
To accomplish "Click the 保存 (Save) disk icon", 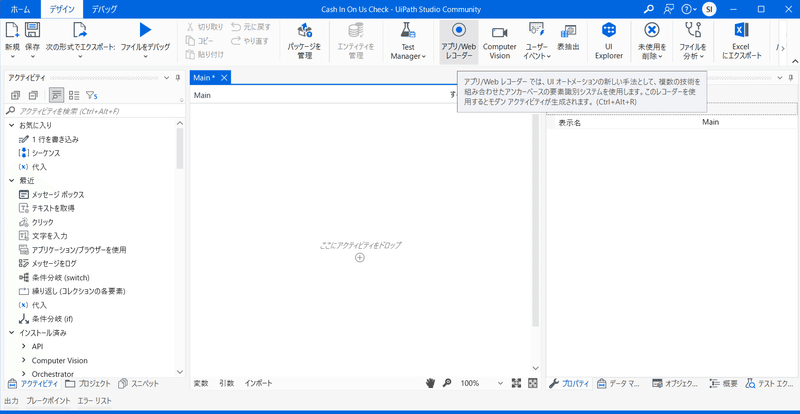I will coord(33,30).
